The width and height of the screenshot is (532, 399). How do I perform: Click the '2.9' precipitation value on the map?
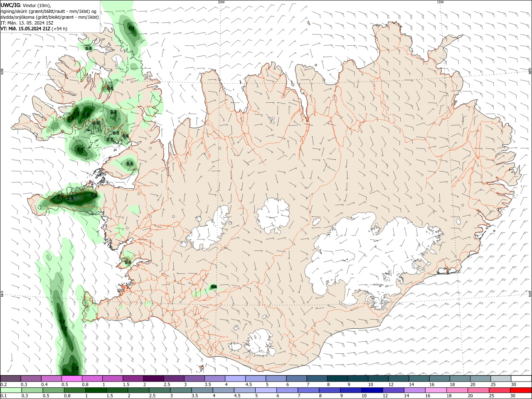coord(70,199)
